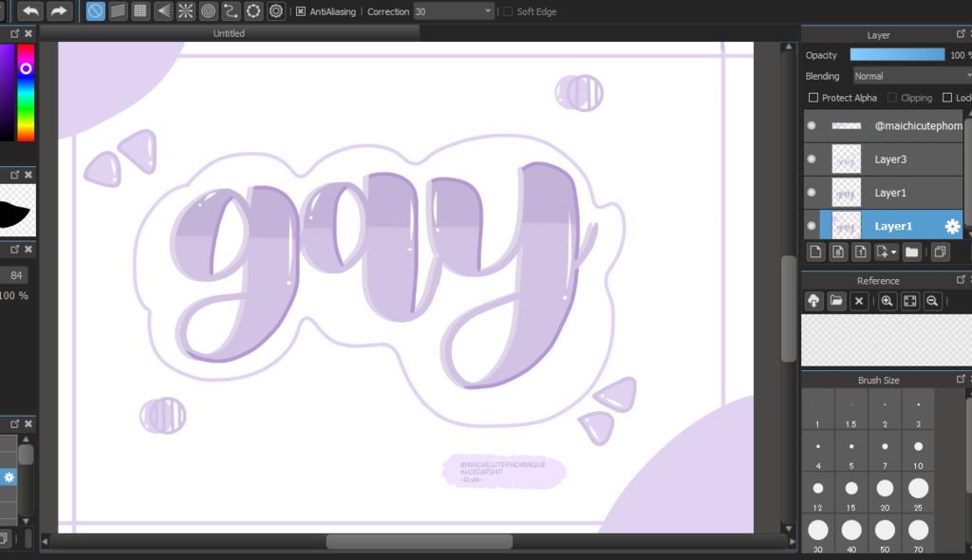
Task: Click the canvas horizontal scrollbar thumb
Action: coord(419,541)
